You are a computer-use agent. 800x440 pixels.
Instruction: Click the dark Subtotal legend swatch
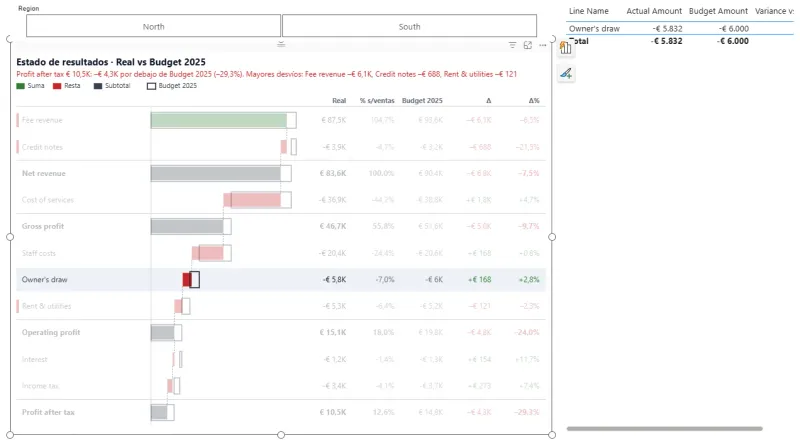pos(98,86)
